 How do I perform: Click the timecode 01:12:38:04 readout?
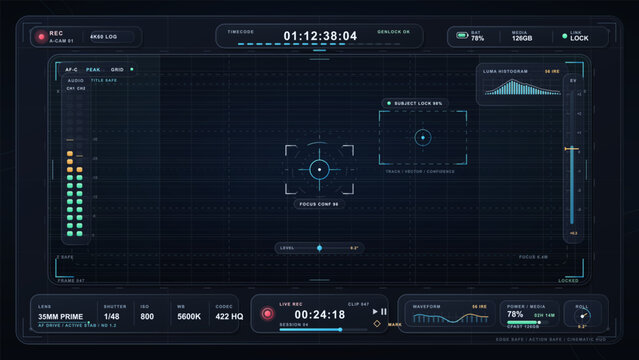[x=320, y=36]
